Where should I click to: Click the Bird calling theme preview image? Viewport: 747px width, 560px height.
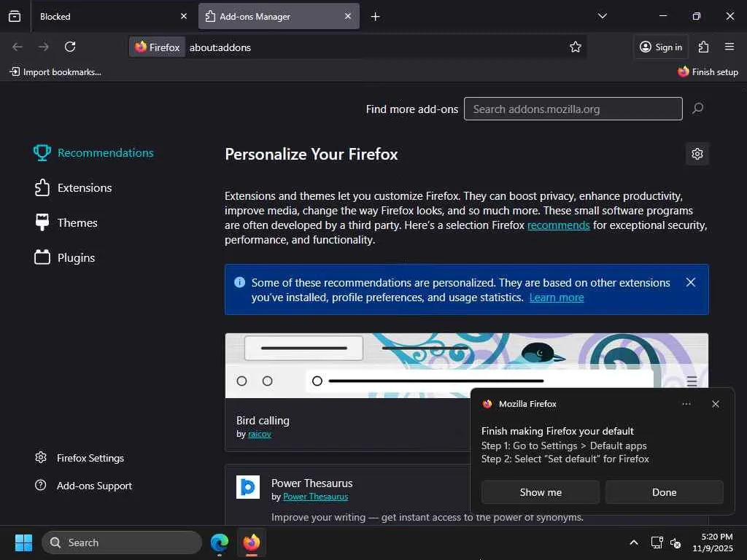click(x=467, y=366)
